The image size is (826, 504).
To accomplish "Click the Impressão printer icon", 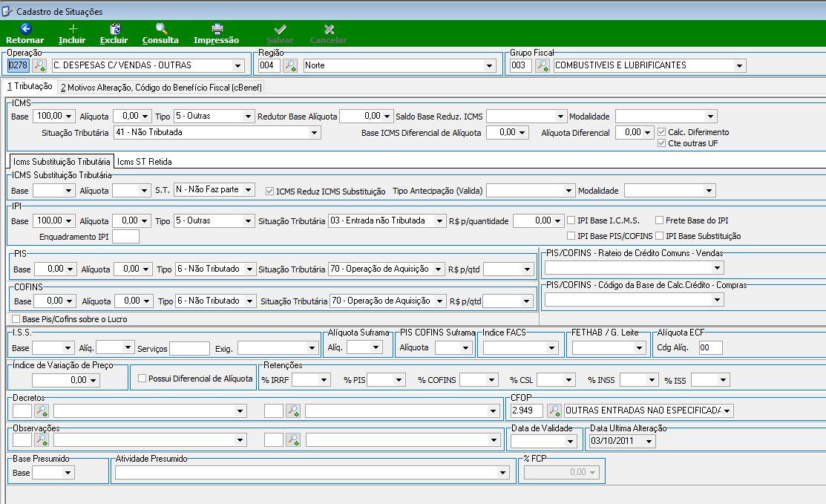I will coord(217,29).
